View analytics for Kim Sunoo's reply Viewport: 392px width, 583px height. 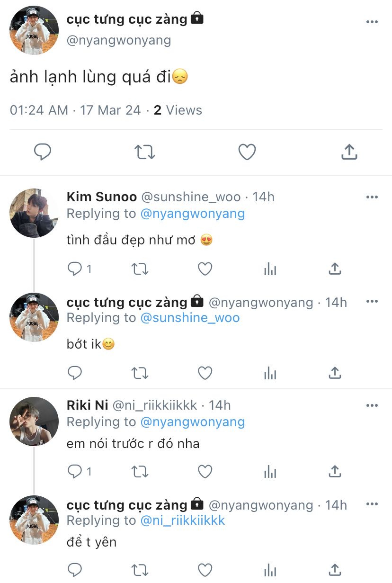click(x=270, y=269)
